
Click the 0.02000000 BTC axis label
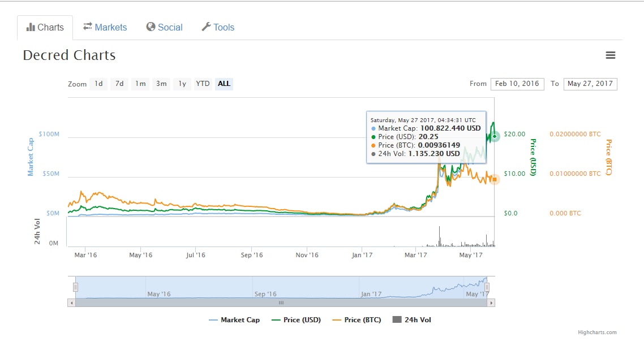tap(575, 134)
